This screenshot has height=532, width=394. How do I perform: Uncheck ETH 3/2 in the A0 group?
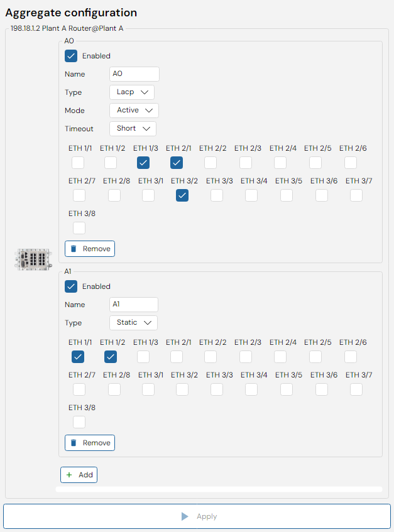[182, 195]
